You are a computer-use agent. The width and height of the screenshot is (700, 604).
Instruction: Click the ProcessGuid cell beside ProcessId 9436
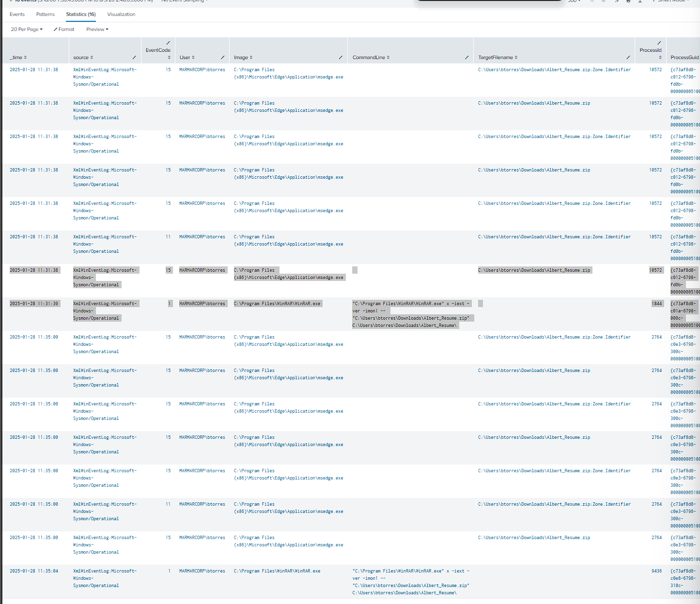tap(685, 582)
